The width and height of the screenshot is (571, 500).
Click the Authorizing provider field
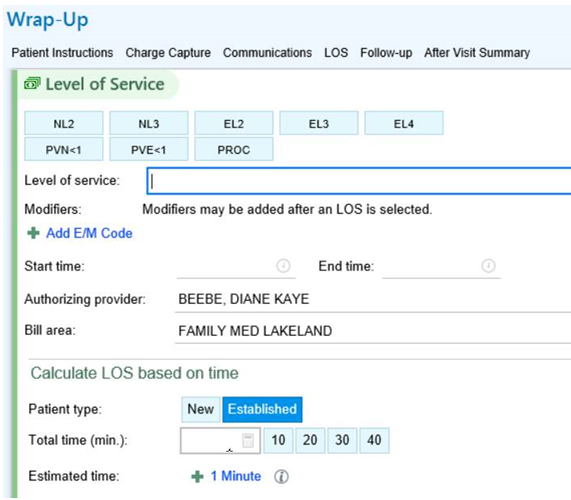[x=373, y=300]
